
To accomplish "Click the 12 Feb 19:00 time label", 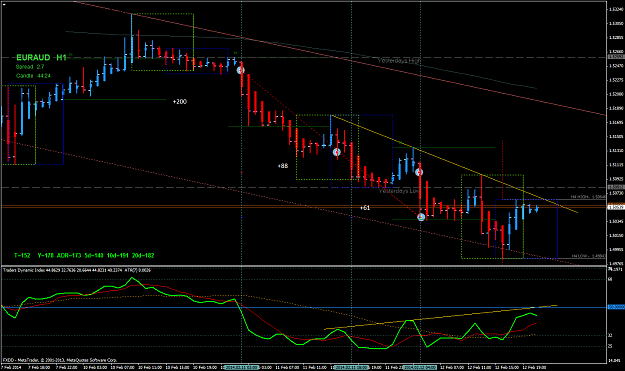I will pyautogui.click(x=535, y=367).
